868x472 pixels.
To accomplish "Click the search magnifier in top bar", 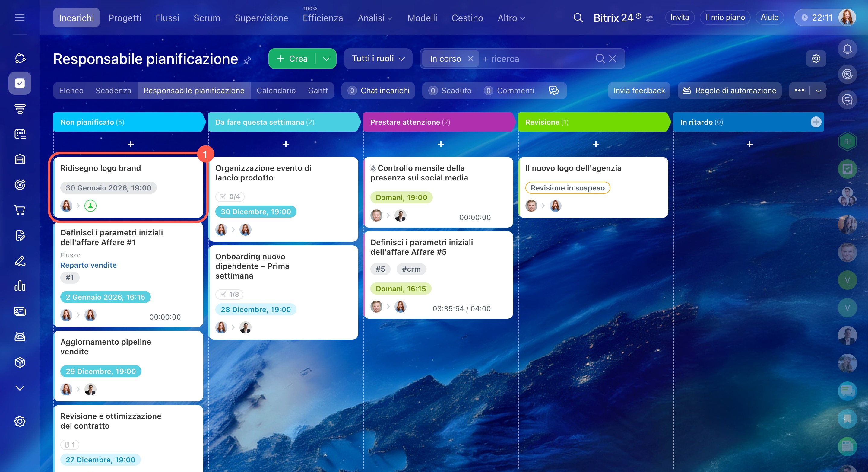I will [578, 18].
